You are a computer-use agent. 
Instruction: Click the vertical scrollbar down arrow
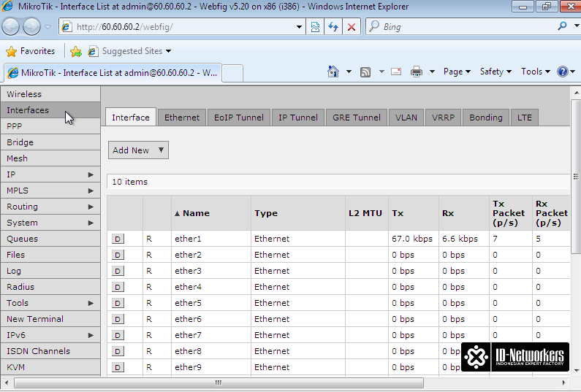[576, 371]
